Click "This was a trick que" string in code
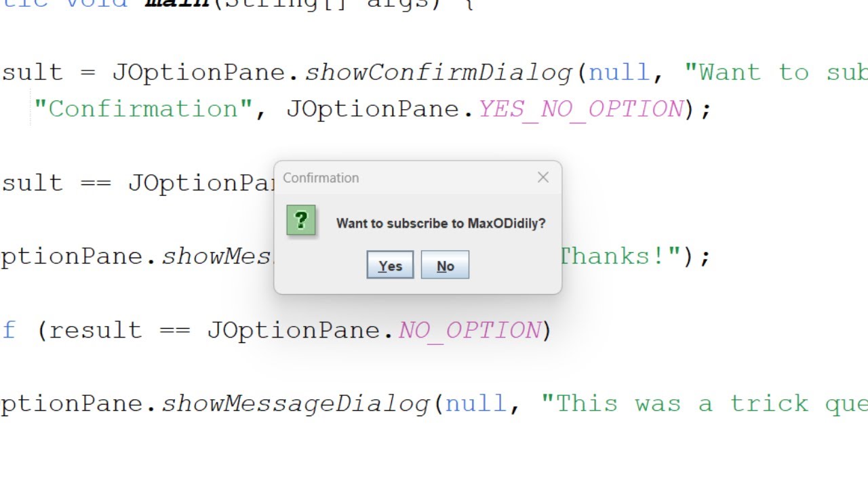The width and height of the screenshot is (868, 488). tap(705, 403)
